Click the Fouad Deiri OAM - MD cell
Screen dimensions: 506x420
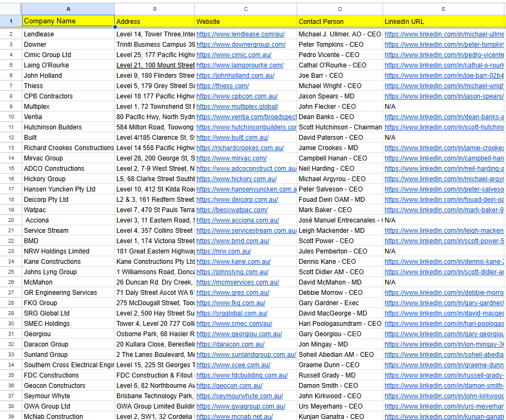pyautogui.click(x=340, y=200)
